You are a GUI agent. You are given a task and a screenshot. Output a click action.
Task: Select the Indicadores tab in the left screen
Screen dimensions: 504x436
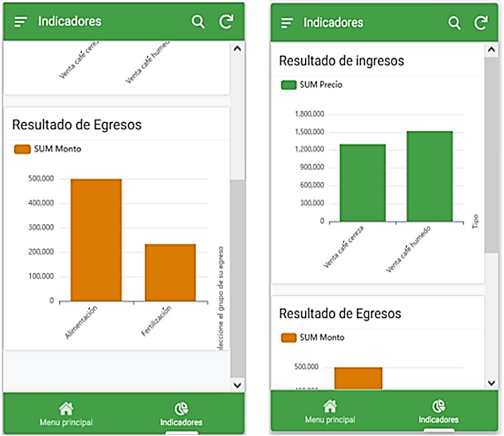click(x=181, y=414)
